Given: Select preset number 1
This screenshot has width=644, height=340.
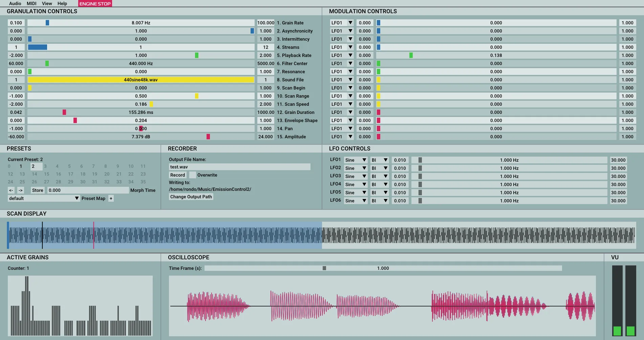Looking at the screenshot, I should [21, 166].
